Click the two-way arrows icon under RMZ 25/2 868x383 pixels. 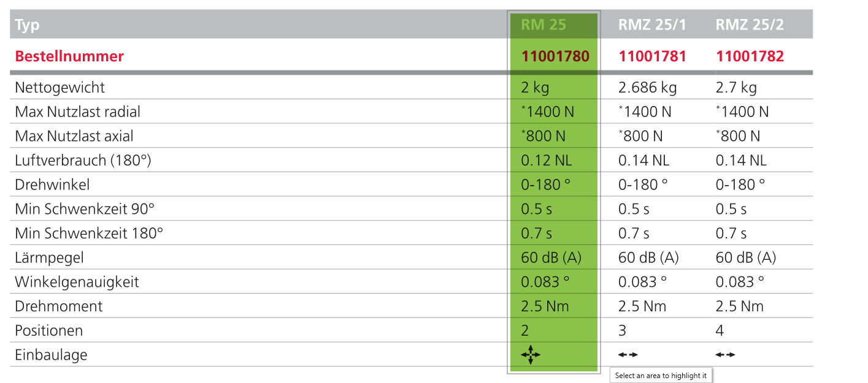pyautogui.click(x=726, y=354)
